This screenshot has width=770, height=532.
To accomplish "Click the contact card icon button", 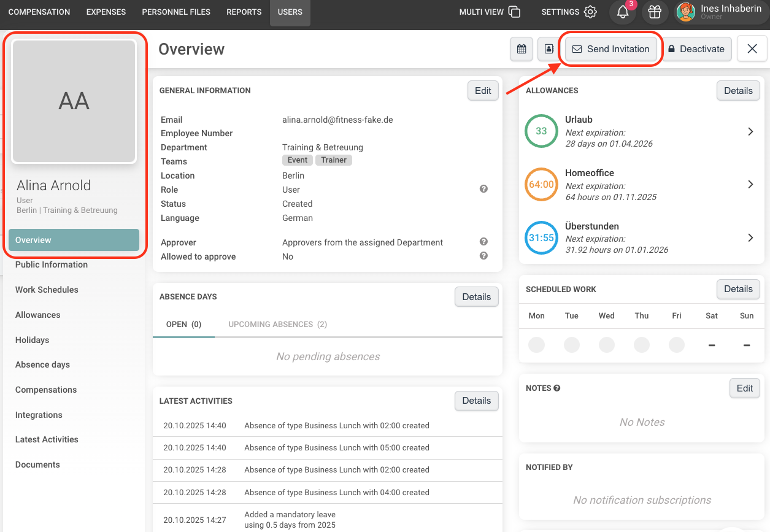I will click(548, 49).
